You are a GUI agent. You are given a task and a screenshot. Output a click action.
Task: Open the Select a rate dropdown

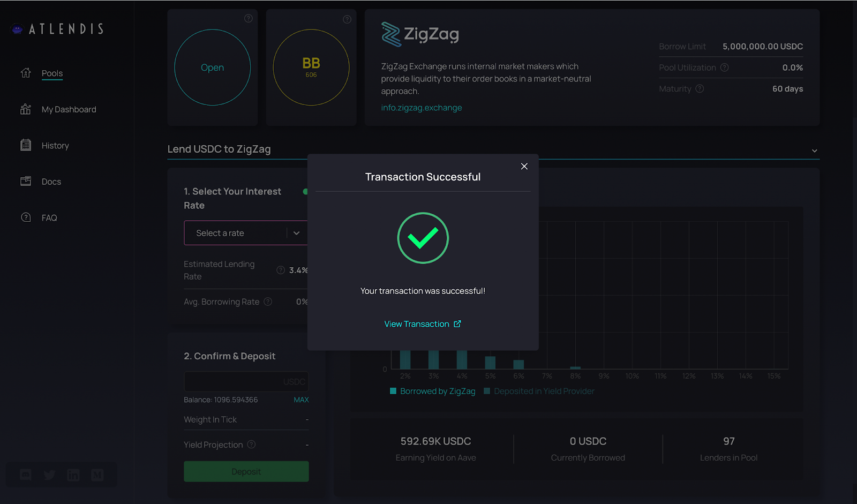point(246,233)
